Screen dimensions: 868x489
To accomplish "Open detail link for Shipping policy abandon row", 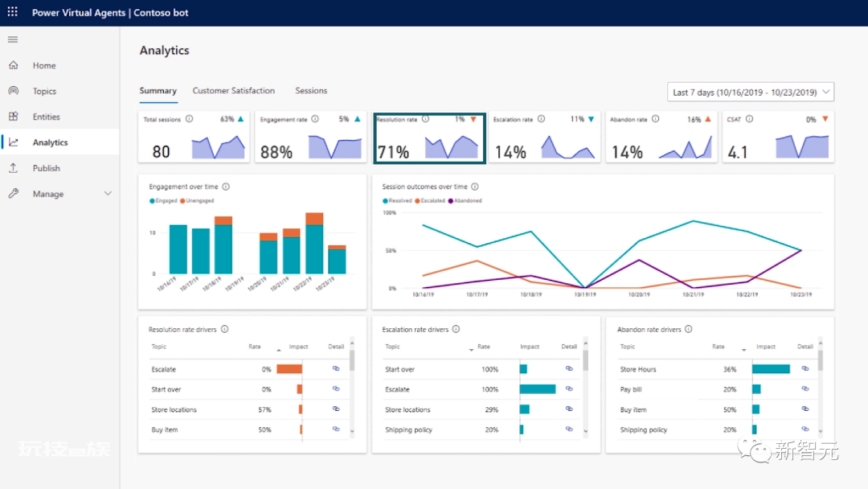I will [x=805, y=429].
